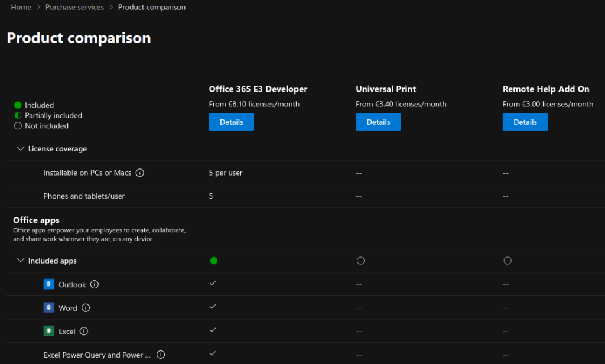Click not-included circle under Remote Help Add On
605x364 pixels.
[x=508, y=261]
